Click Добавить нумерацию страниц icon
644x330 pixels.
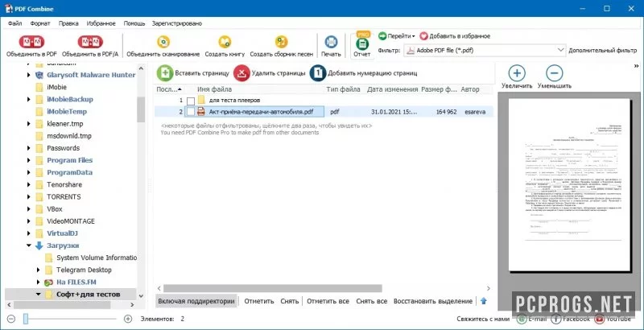tap(318, 73)
